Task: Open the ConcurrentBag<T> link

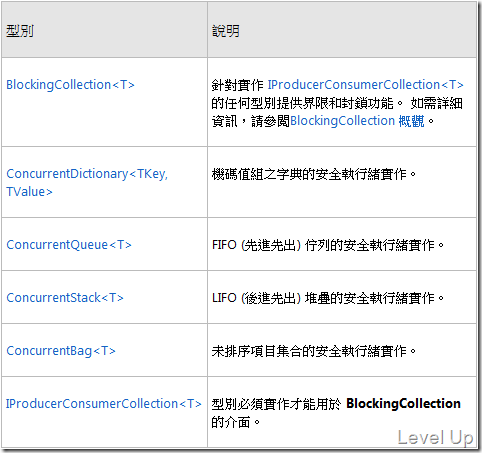Action: pos(61,351)
